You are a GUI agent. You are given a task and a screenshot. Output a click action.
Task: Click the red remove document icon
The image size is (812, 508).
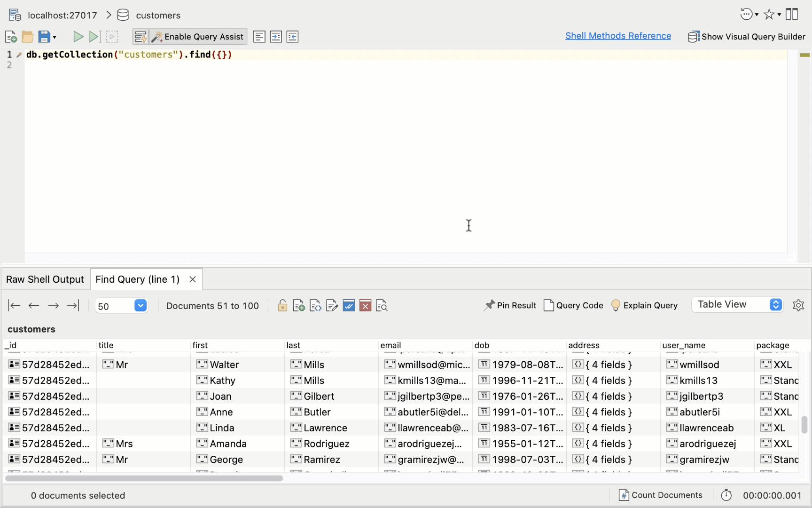coord(365,306)
